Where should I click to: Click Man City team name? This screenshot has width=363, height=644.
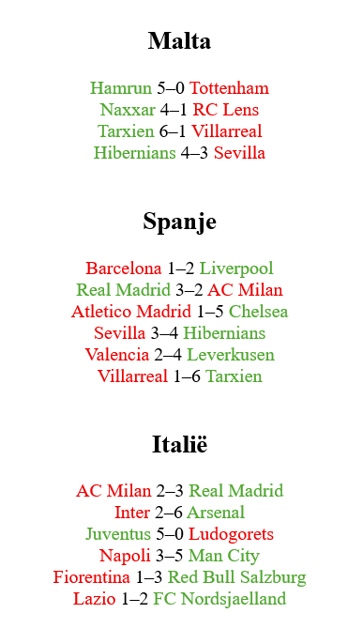[x=224, y=556]
